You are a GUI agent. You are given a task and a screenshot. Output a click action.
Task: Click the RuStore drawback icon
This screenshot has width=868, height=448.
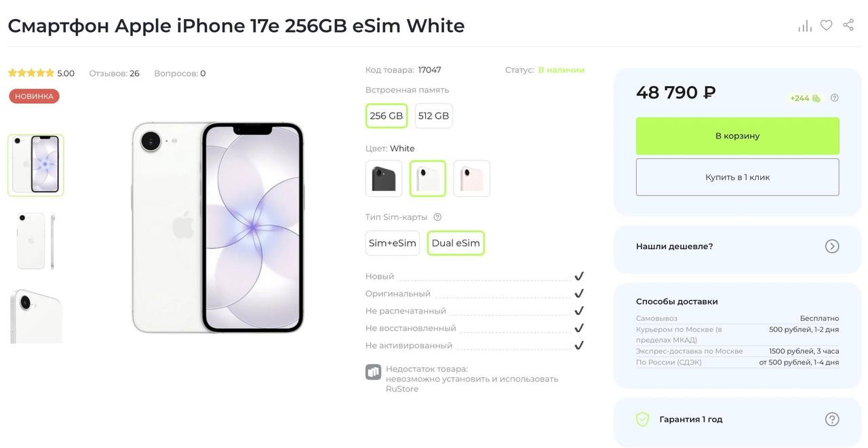coord(373,372)
